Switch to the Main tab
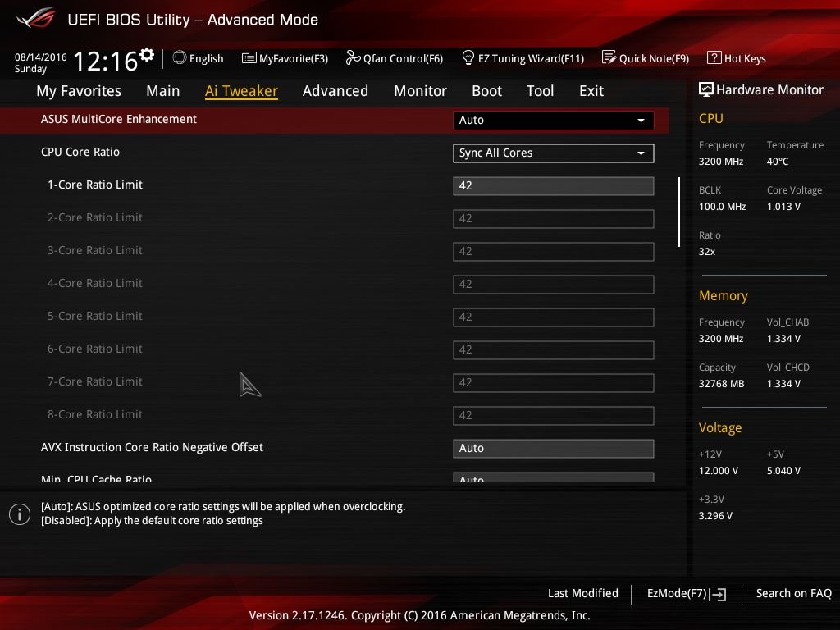Screen dimensions: 840x630 point(163,91)
